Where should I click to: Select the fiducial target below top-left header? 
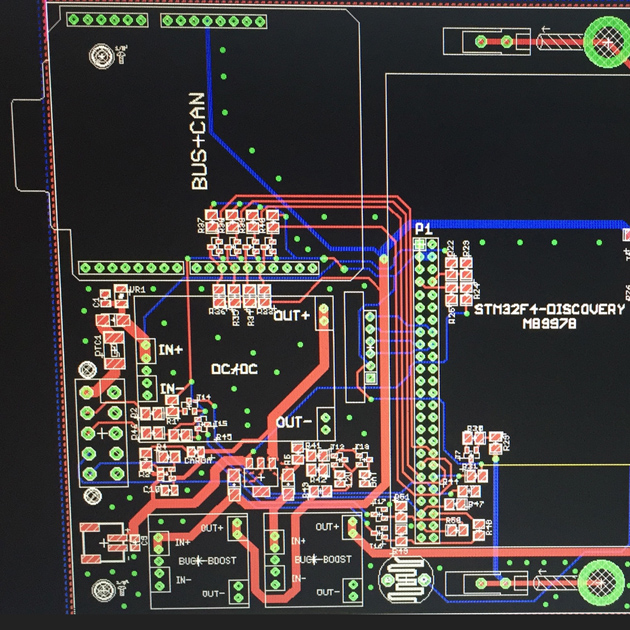(102, 57)
